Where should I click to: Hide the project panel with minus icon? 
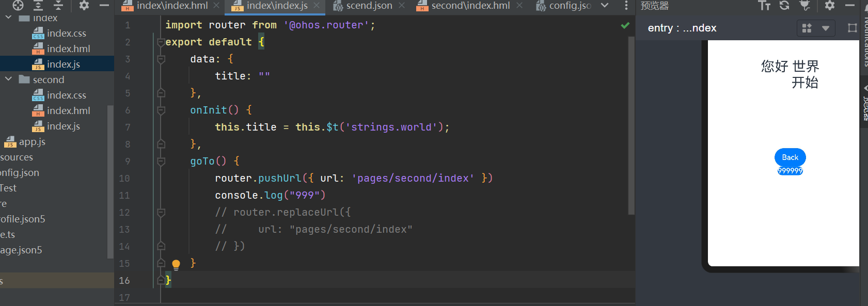104,5
